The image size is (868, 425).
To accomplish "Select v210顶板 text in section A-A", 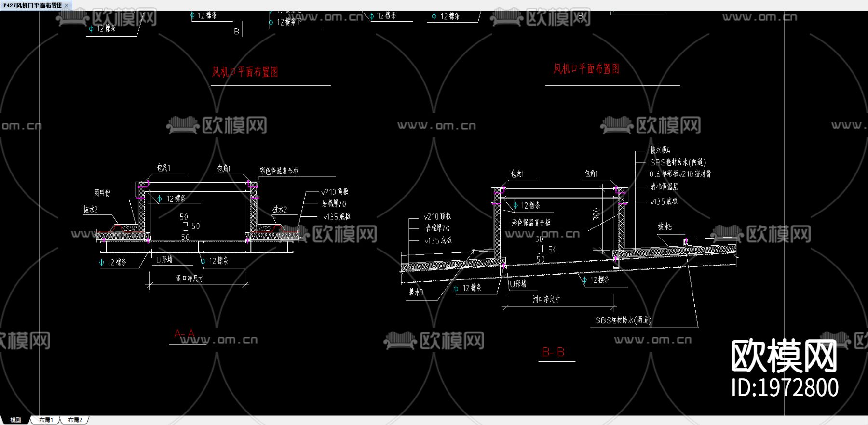I will click(335, 192).
